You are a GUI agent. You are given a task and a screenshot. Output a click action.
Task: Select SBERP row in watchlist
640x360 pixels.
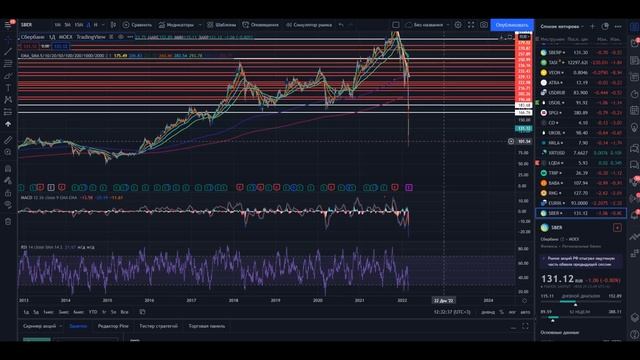[x=581, y=53]
